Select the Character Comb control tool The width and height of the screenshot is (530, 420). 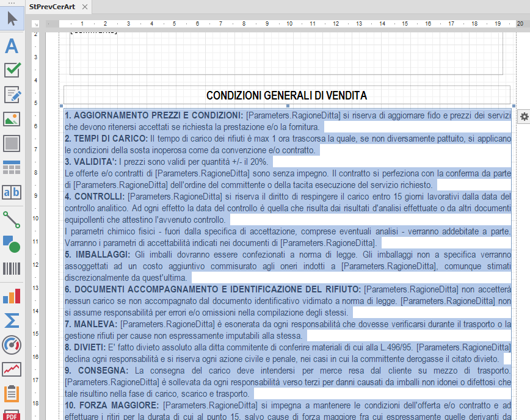pos(12,192)
